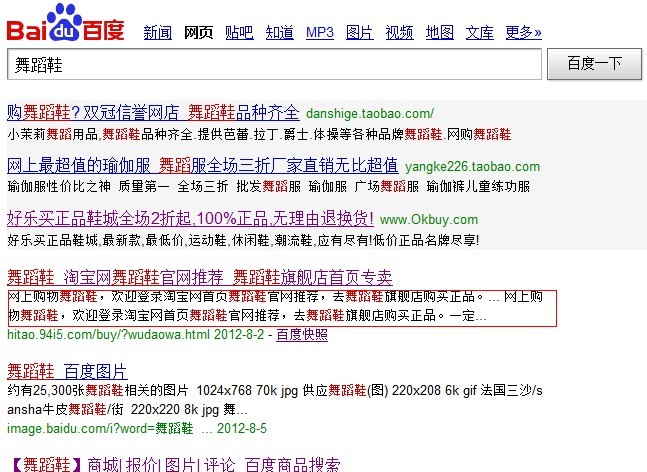This screenshot has width=647, height=472.
Task: Go to the 地图 map tab
Action: pyautogui.click(x=439, y=33)
